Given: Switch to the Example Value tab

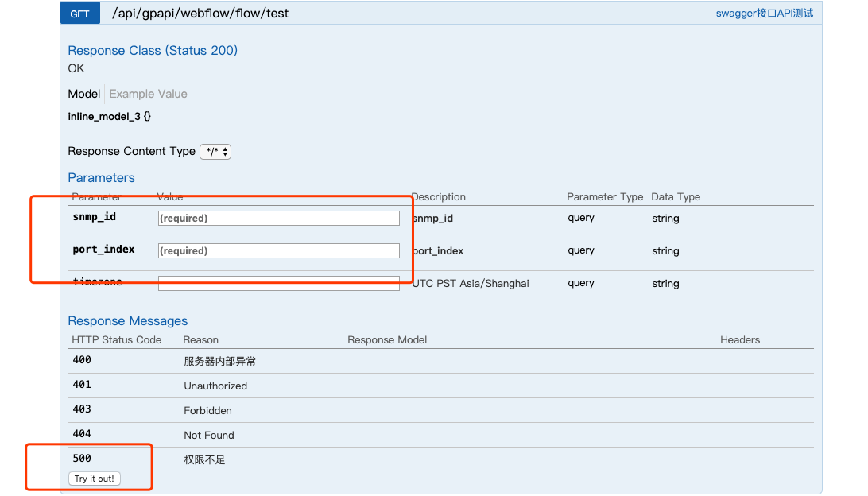Looking at the screenshot, I should click(148, 94).
